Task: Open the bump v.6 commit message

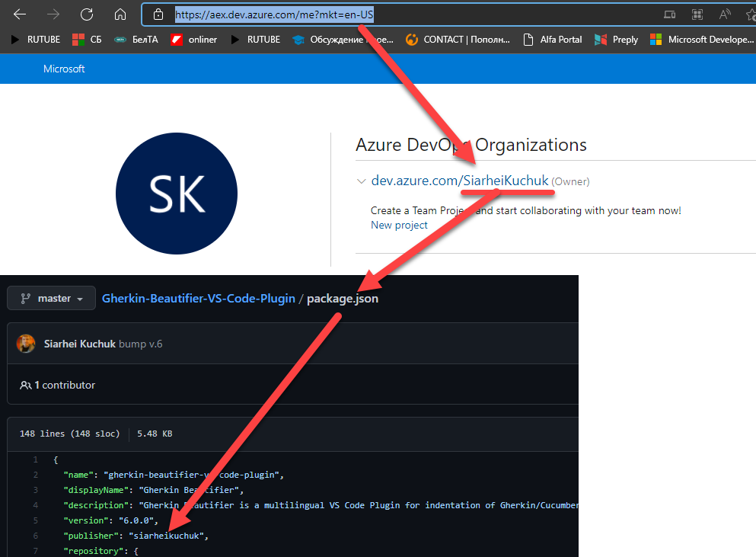Action: coord(140,344)
